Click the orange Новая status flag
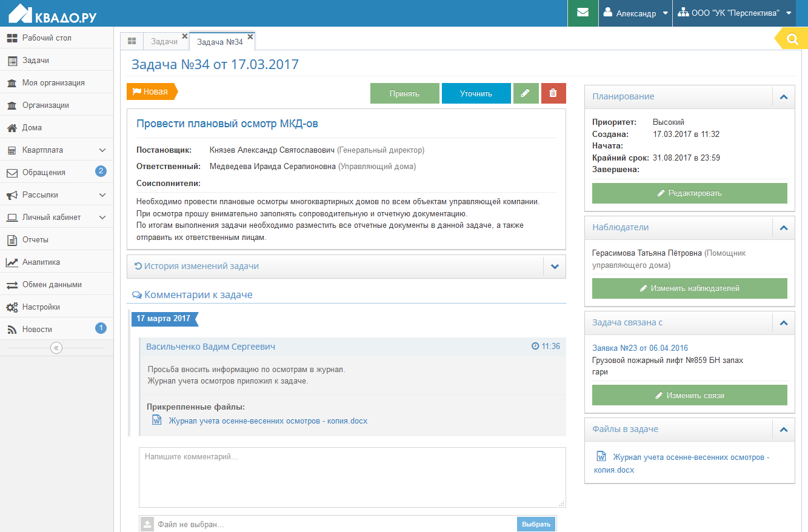Screen dimensions: 808x532 pyautogui.click(x=152, y=91)
